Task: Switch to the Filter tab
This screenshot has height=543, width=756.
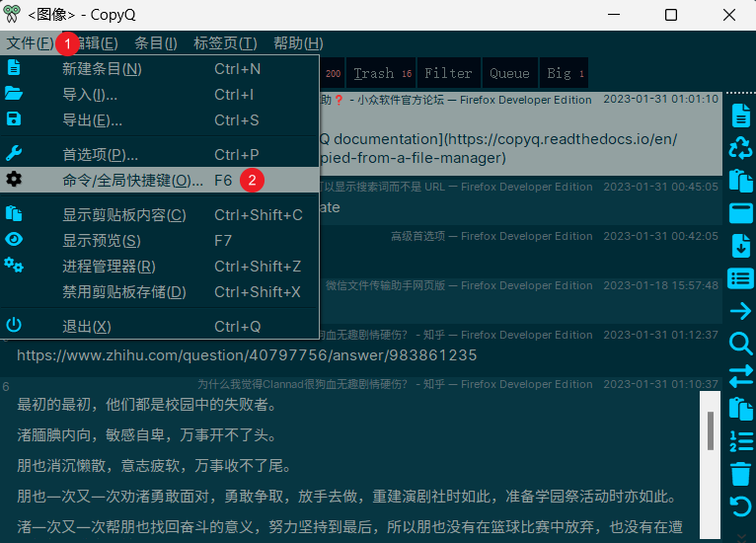Action: 449,73
